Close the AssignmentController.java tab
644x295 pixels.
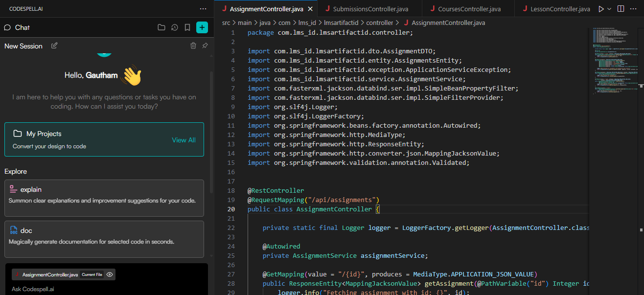pos(310,9)
